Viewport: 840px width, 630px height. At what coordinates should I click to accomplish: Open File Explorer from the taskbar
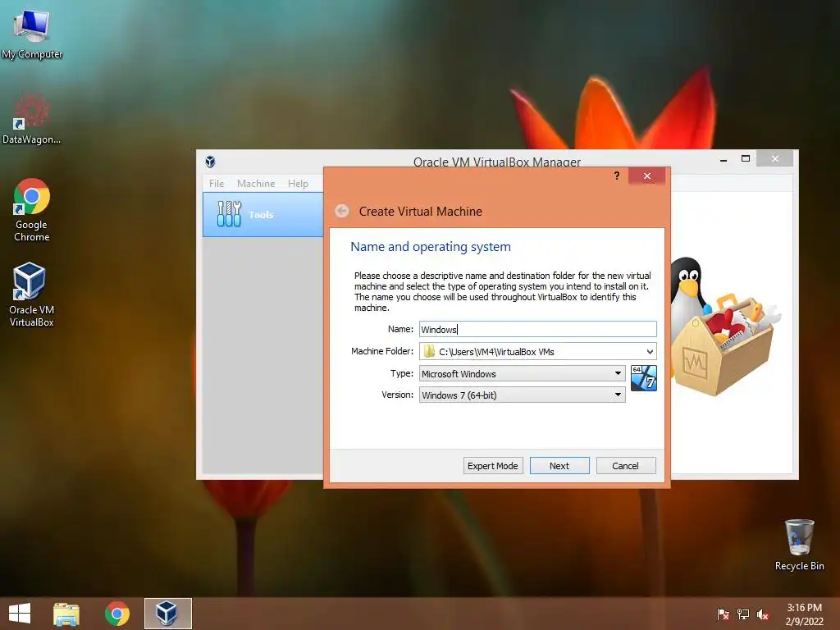(66, 614)
